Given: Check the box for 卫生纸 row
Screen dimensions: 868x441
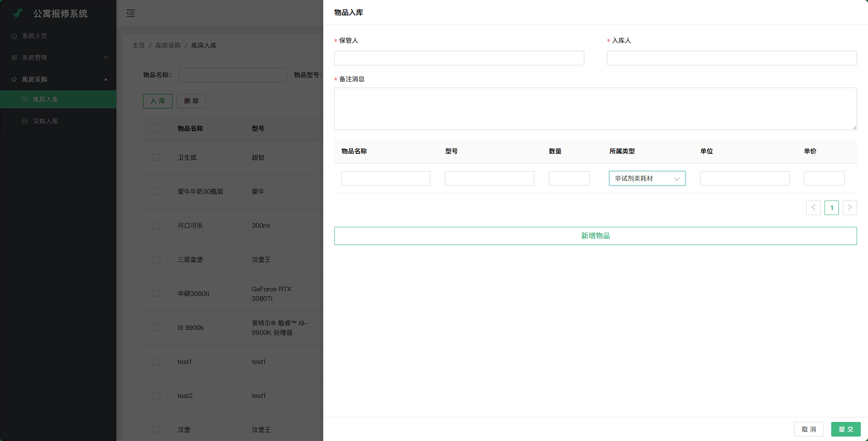Looking at the screenshot, I should (x=157, y=157).
